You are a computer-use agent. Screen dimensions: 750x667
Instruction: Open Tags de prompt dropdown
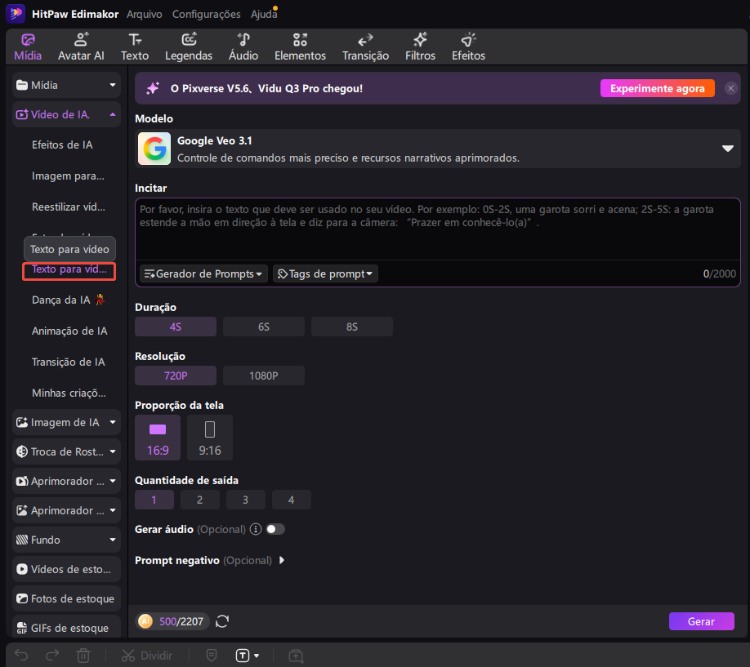325,274
